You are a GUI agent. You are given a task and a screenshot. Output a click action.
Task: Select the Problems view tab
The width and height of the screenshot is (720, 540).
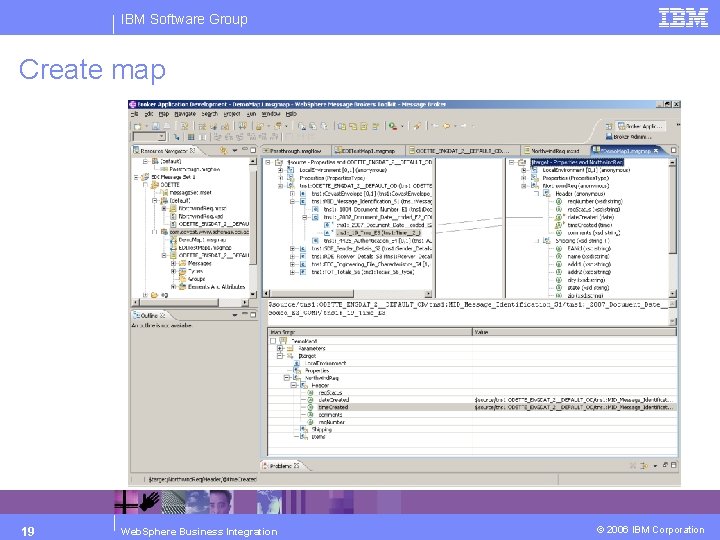pyautogui.click(x=281, y=466)
